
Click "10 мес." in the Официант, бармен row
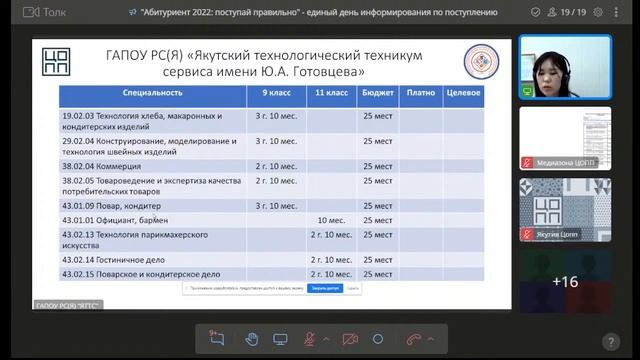331,220
